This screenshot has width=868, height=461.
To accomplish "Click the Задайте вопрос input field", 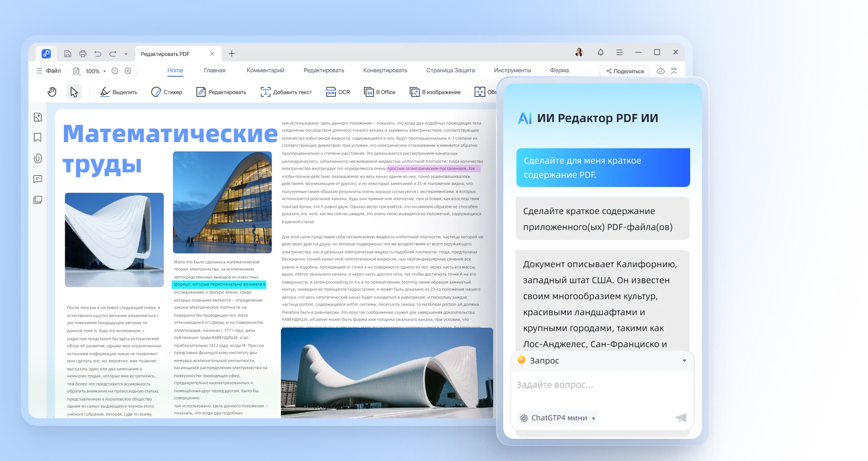I will pos(577,385).
